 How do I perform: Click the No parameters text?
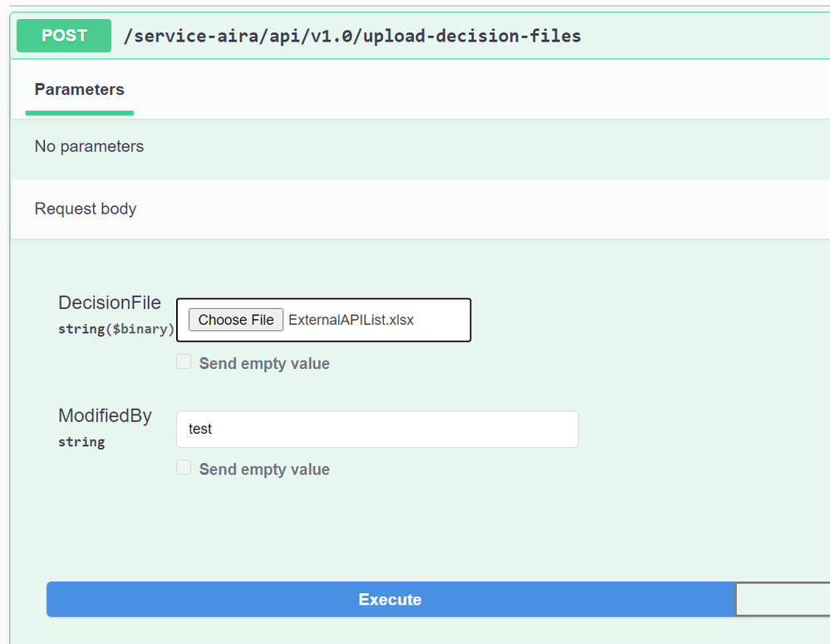pyautogui.click(x=89, y=146)
